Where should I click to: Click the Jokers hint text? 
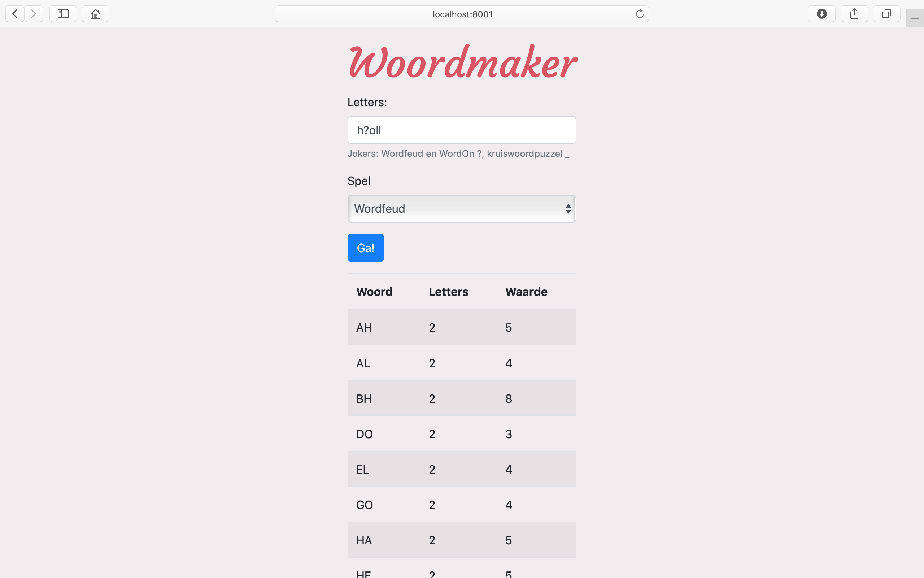click(x=458, y=154)
